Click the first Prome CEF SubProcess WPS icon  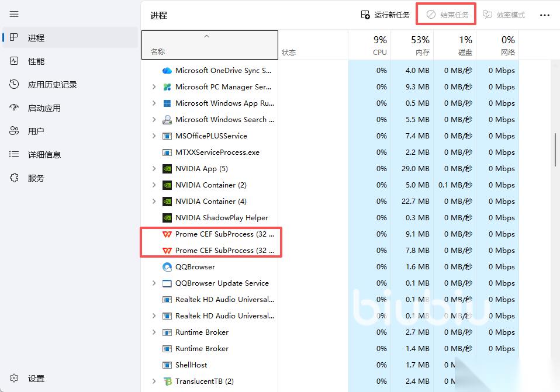click(167, 234)
